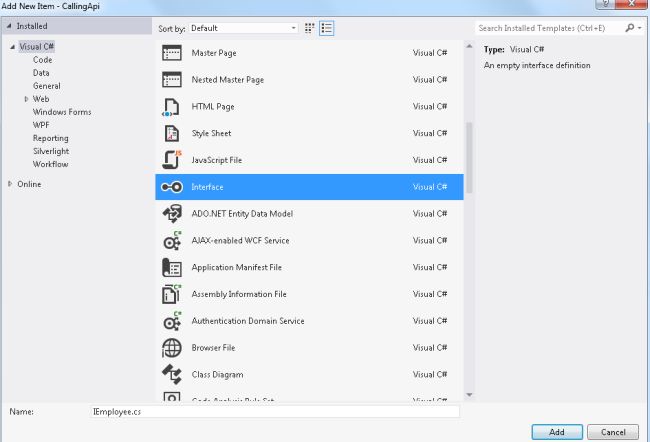
Task: Click the scrollbar up arrow
Action: coord(469,46)
